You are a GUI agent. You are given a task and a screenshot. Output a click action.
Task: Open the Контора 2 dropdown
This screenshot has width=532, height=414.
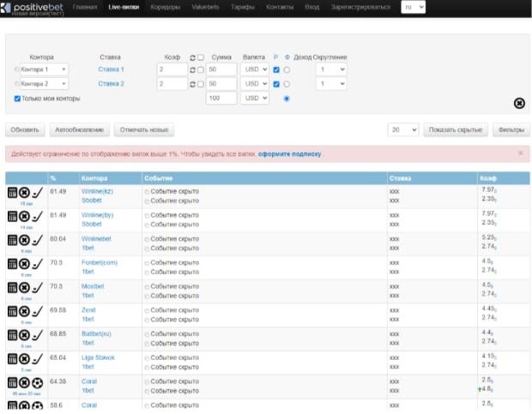pos(44,84)
